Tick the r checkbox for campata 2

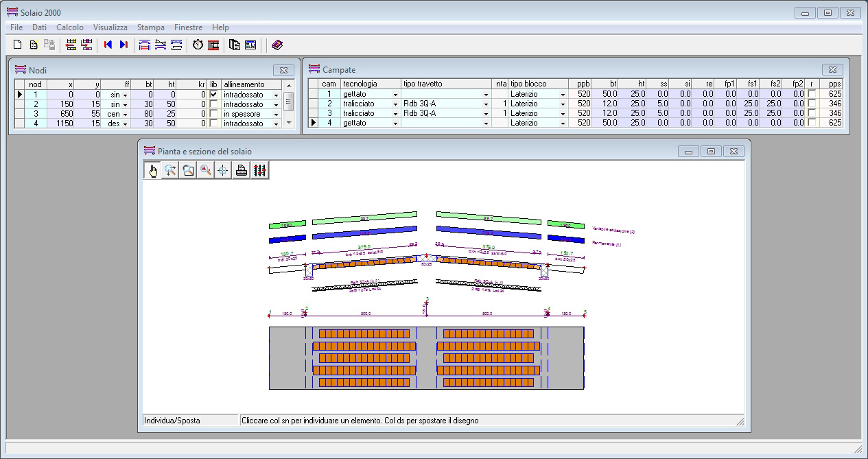(812, 104)
